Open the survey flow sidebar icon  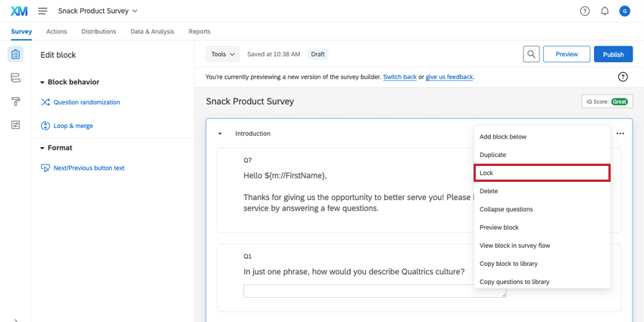(16, 78)
